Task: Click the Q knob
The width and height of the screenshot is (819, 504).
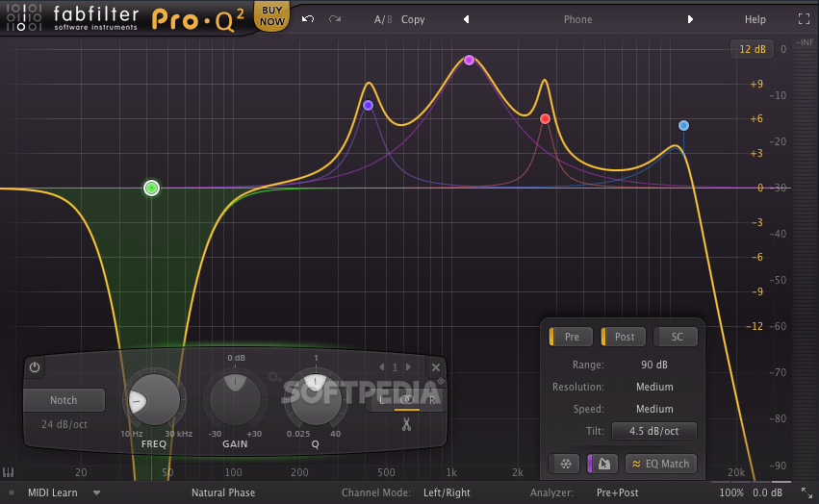Action: pos(316,399)
